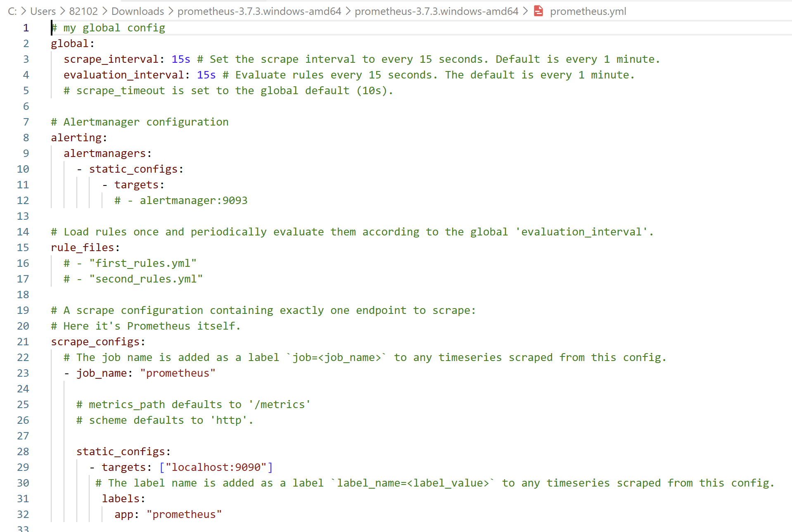The width and height of the screenshot is (792, 532).
Task: Click the 'rule_files:' key
Action: [85, 247]
